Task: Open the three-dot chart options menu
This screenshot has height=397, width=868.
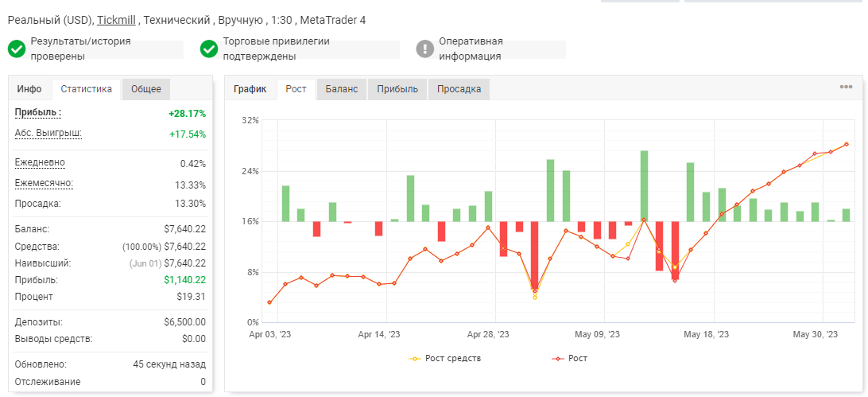Action: tap(846, 87)
